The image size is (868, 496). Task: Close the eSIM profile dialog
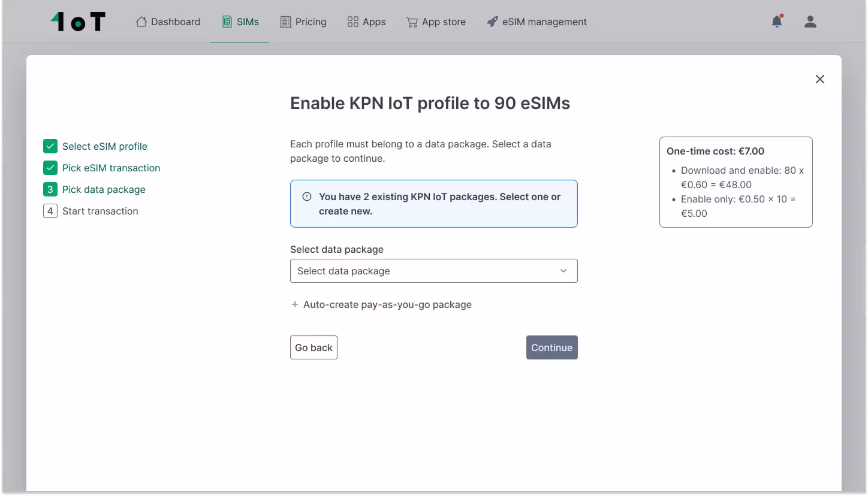coord(820,79)
